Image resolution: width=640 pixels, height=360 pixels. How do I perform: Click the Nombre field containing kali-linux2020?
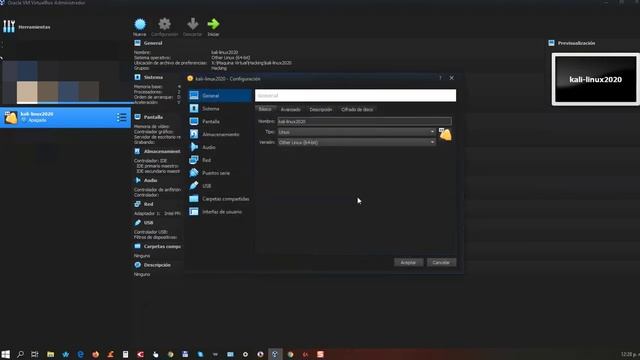364,121
